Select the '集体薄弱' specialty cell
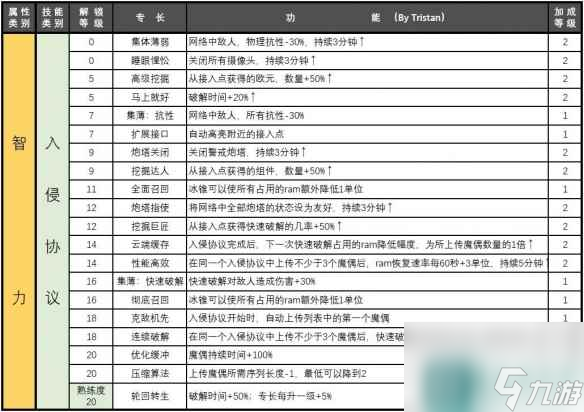Screen dimensions: 584x412 (150, 42)
